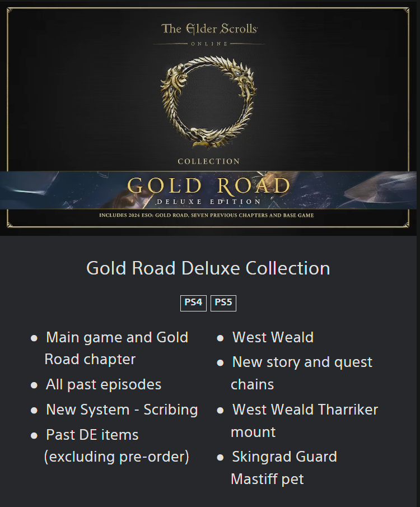
Task: Click Skingrad Guard Mastiff pet item
Action: (277, 468)
